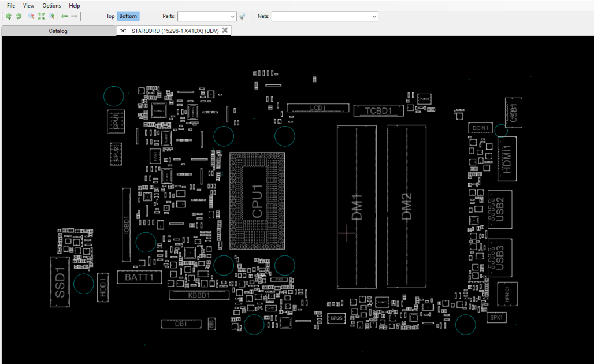Image resolution: width=594 pixels, height=364 pixels.
Task: Rotate the board view counter-clockwise
Action: (9, 16)
